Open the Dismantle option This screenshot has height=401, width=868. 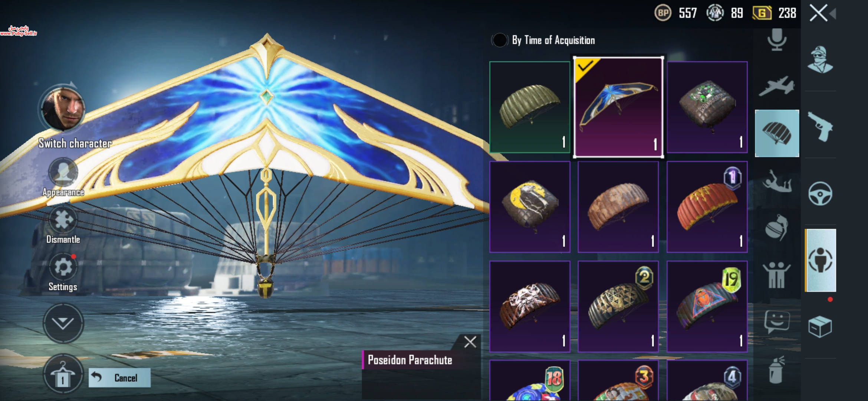point(63,225)
